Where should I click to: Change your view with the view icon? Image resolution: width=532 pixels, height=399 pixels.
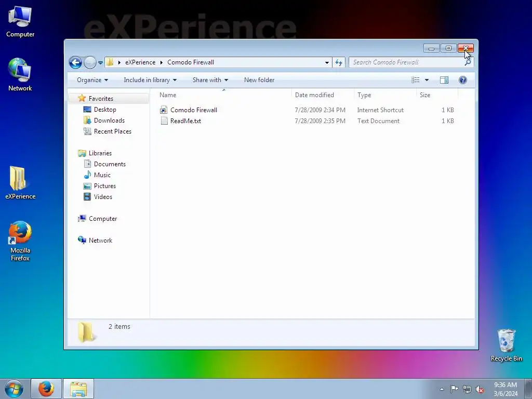pos(415,80)
